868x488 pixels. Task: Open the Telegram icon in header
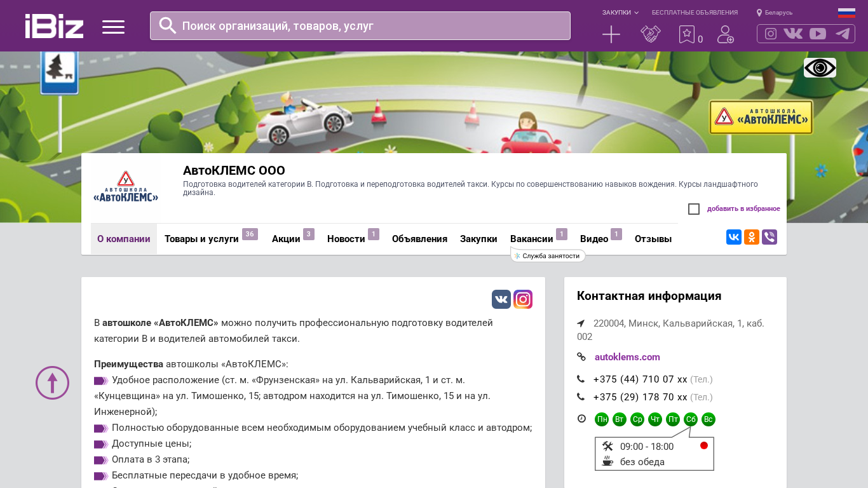tap(843, 34)
